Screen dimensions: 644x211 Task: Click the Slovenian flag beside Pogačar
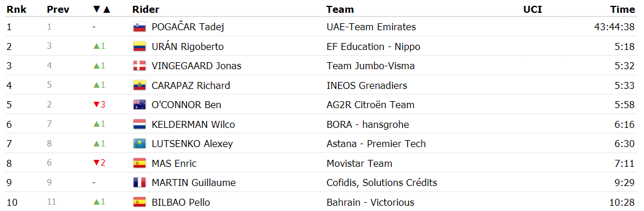pyautogui.click(x=139, y=27)
